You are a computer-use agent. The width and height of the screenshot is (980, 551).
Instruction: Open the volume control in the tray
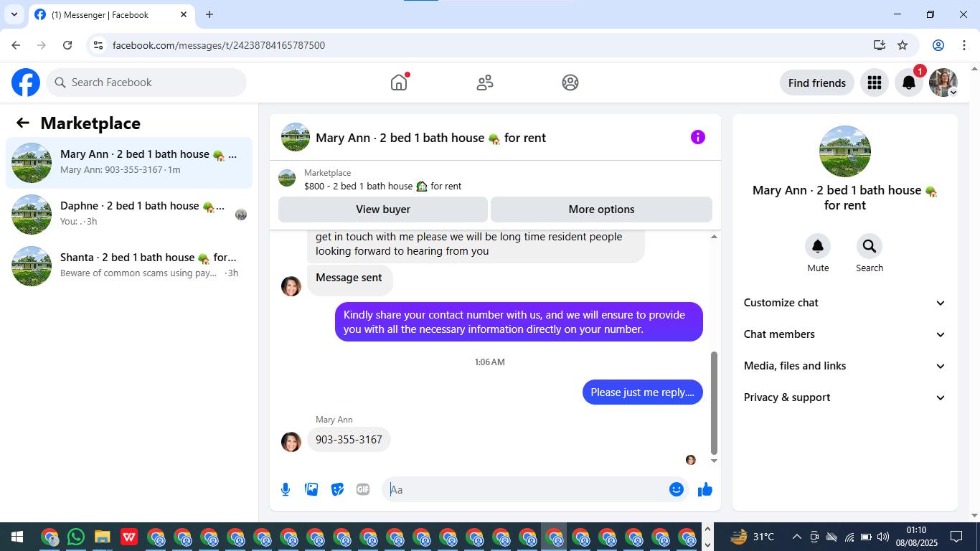tap(883, 537)
